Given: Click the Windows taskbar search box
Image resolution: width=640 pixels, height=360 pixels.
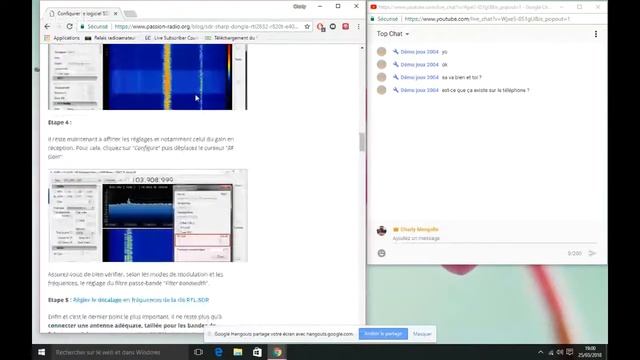Looking at the screenshot, I should (x=120, y=352).
